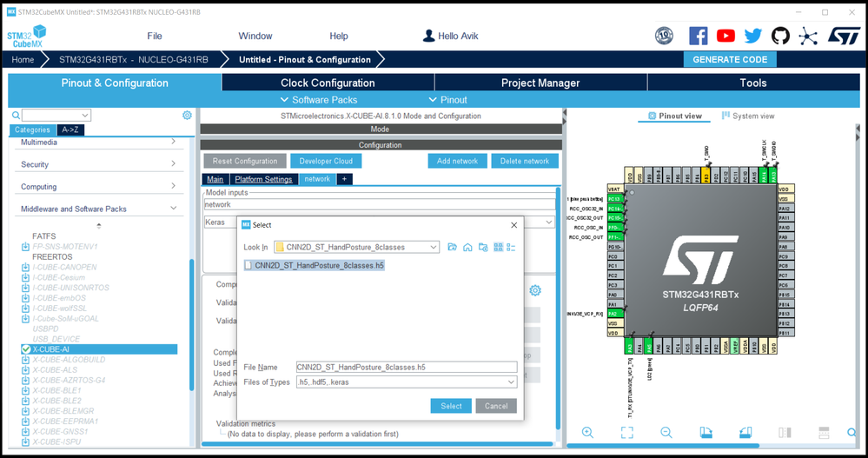
Task: Zoom in on the pinout view
Action: (587, 433)
